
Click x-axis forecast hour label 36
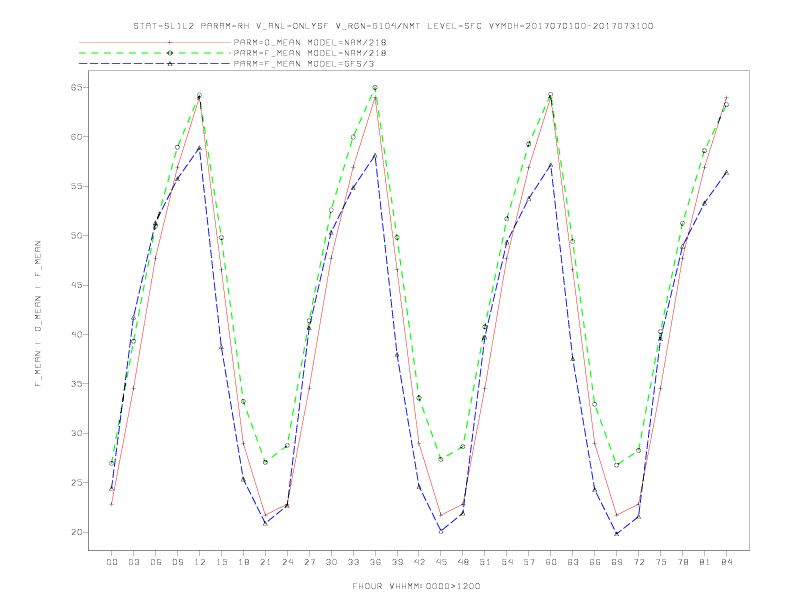pyautogui.click(x=375, y=562)
